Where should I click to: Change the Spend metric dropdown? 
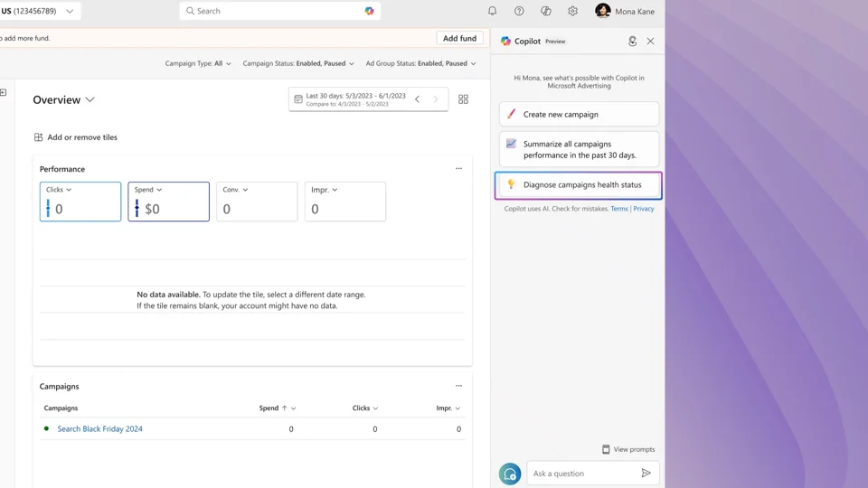point(148,189)
